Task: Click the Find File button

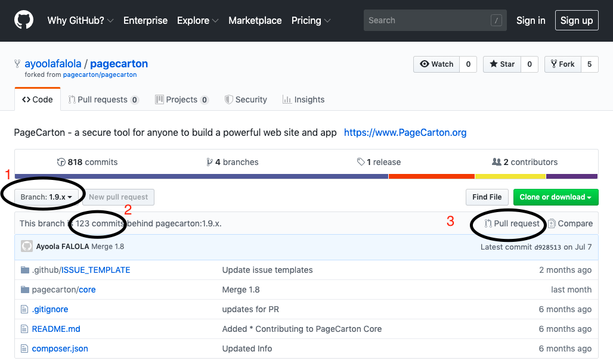Action: 487,197
